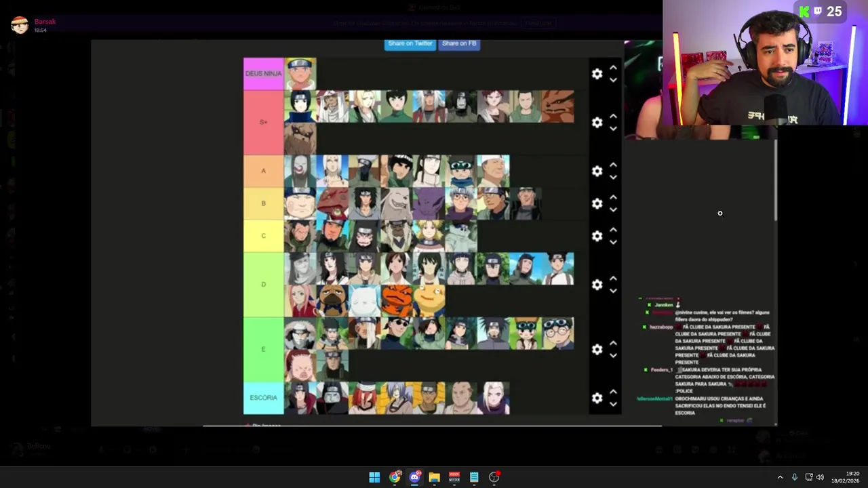The height and width of the screenshot is (488, 868).
Task: Move C tier down with arrow
Action: (613, 242)
